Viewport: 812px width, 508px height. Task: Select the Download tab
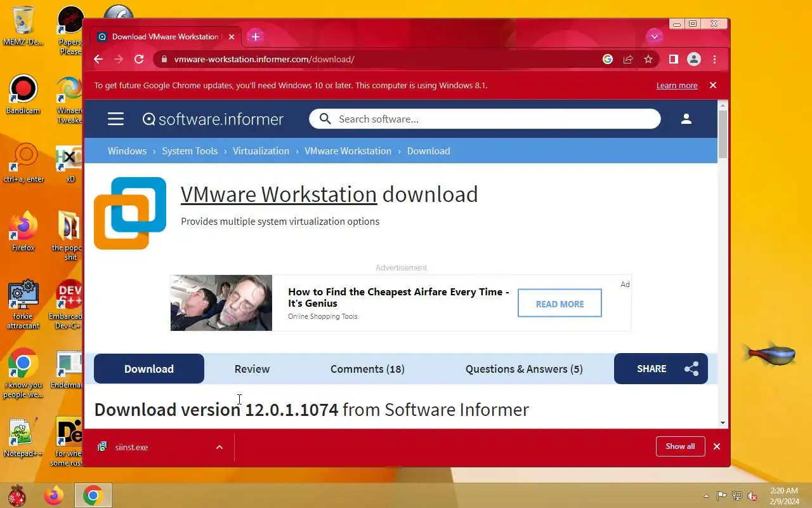tap(149, 369)
